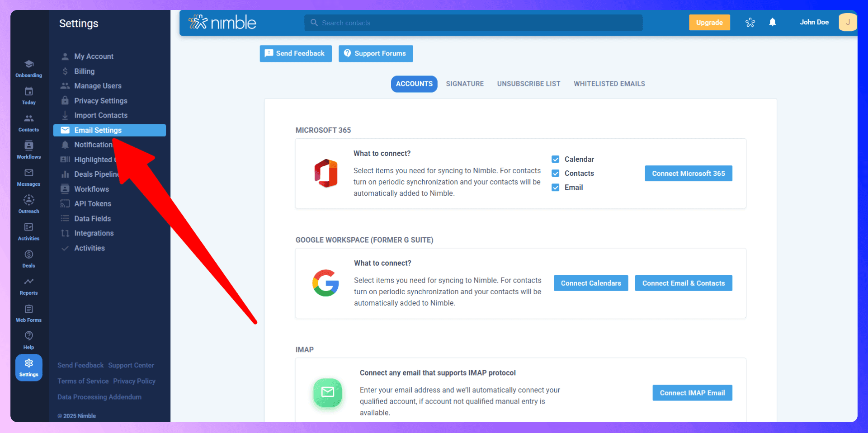Open the Unsubscribe List tab
Screen dimensions: 868x433
pyautogui.click(x=528, y=84)
